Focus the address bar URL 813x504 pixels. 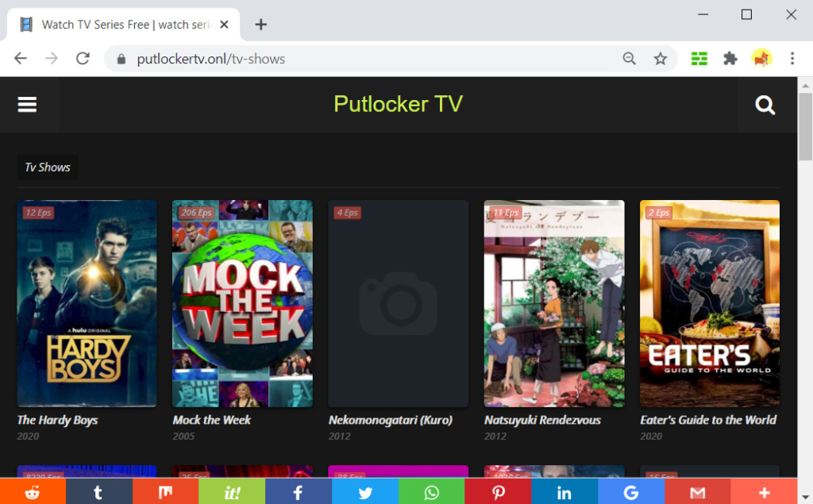click(x=211, y=59)
